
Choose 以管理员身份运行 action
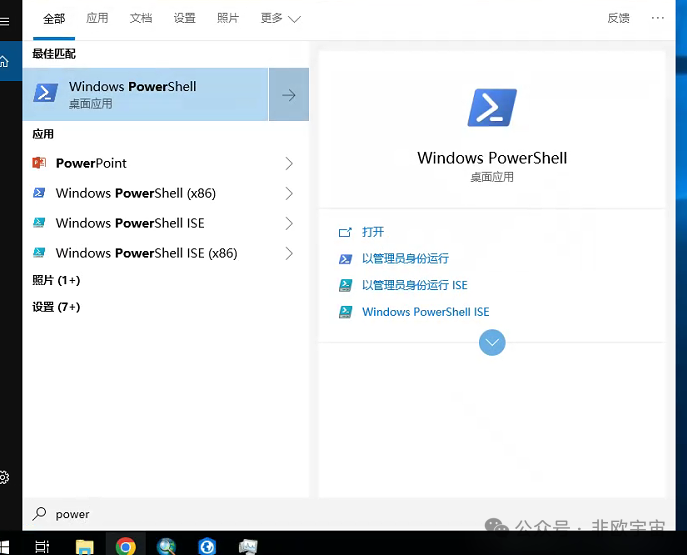click(405, 258)
